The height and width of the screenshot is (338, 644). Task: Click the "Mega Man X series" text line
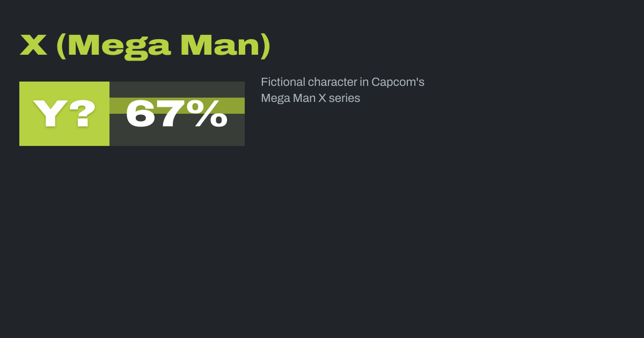coord(310,98)
